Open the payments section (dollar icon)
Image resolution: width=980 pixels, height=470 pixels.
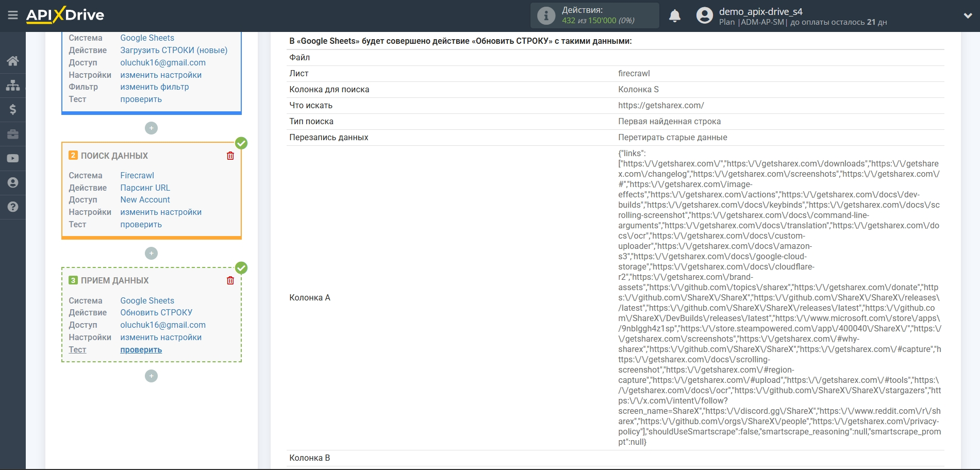(13, 109)
